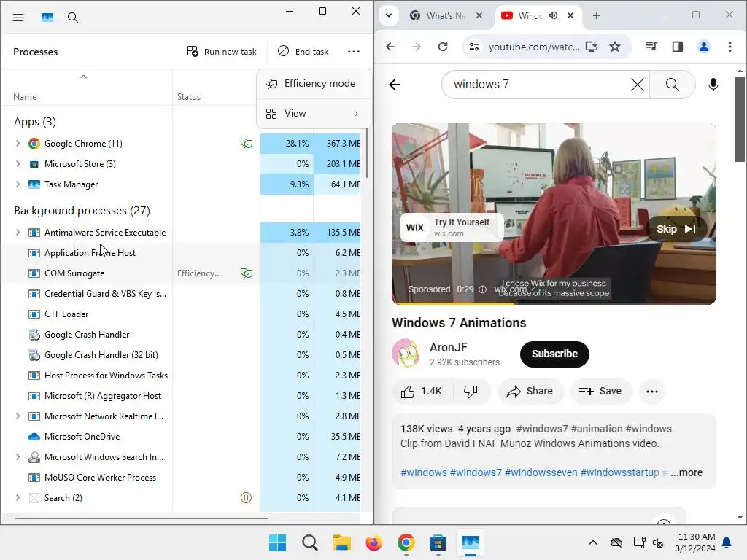Expand Antimalware Service Executable row
Screen dimensions: 747x560
[18, 233]
